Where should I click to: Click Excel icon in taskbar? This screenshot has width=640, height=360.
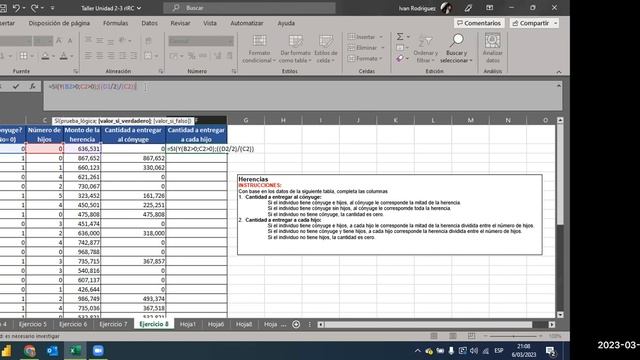[75, 351]
